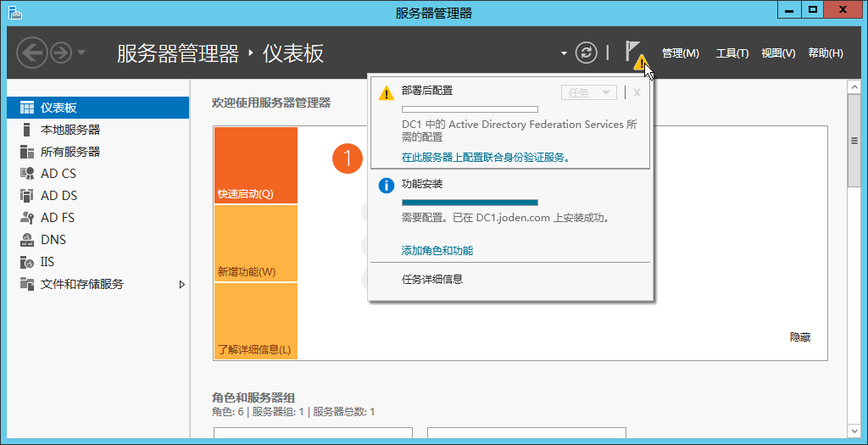Click the Server Manager title bar icon

click(x=14, y=14)
